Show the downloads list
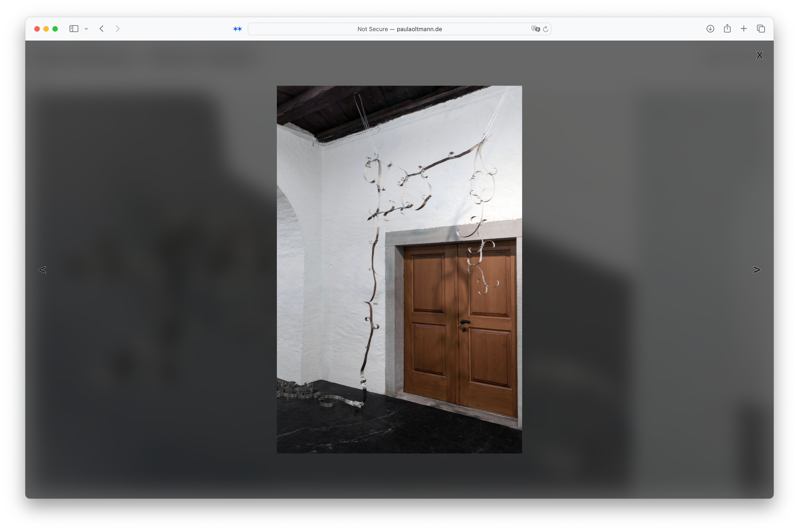The width and height of the screenshot is (799, 532). tap(710, 29)
